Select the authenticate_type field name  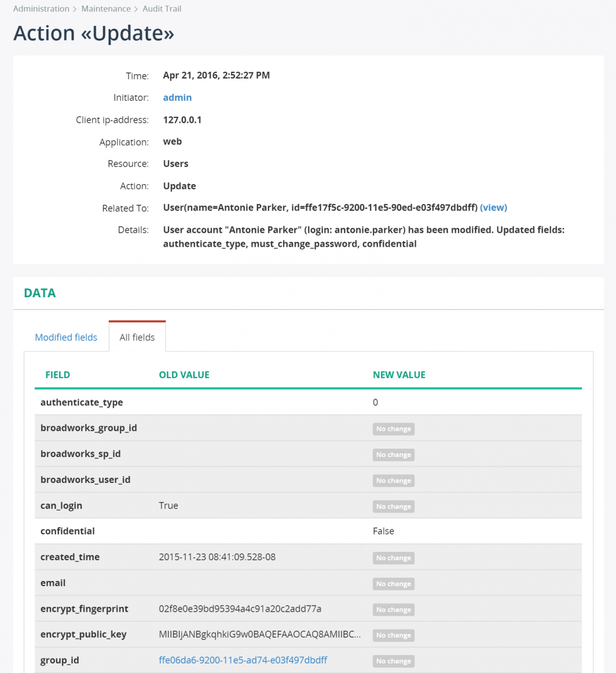82,402
